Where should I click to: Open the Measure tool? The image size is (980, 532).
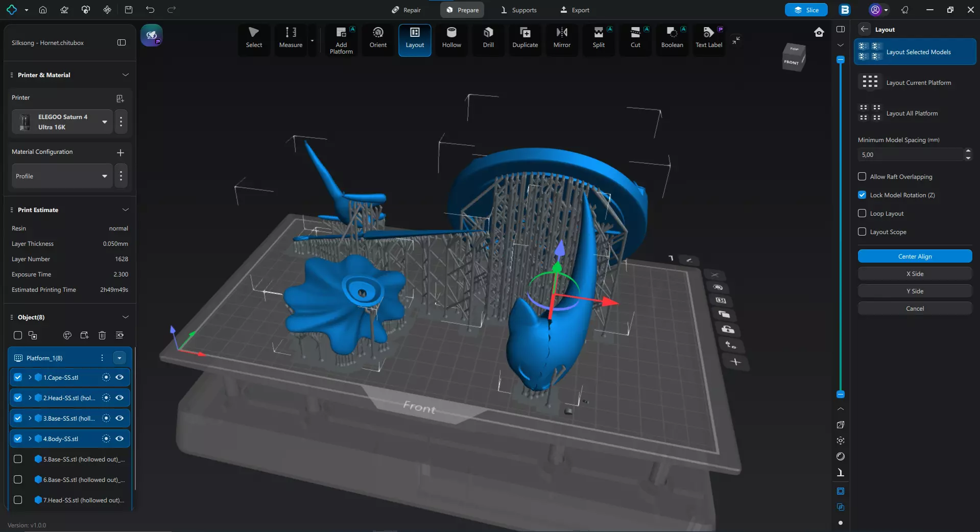click(x=291, y=39)
